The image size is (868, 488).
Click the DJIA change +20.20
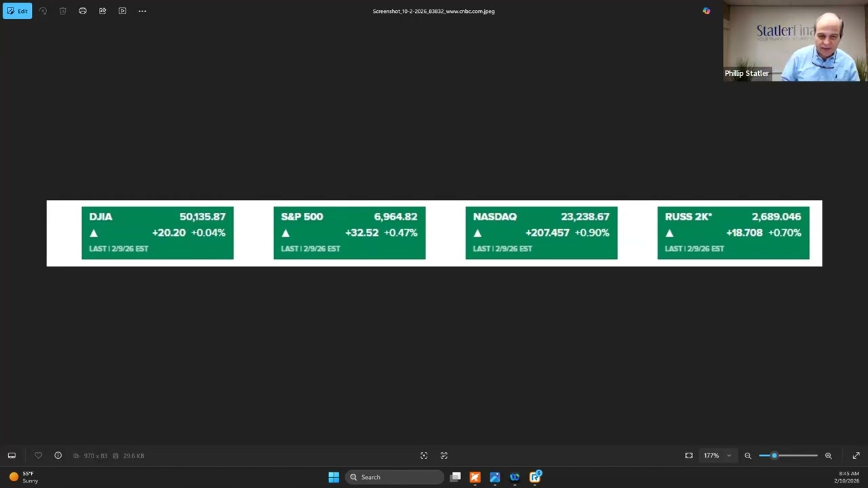click(x=169, y=232)
